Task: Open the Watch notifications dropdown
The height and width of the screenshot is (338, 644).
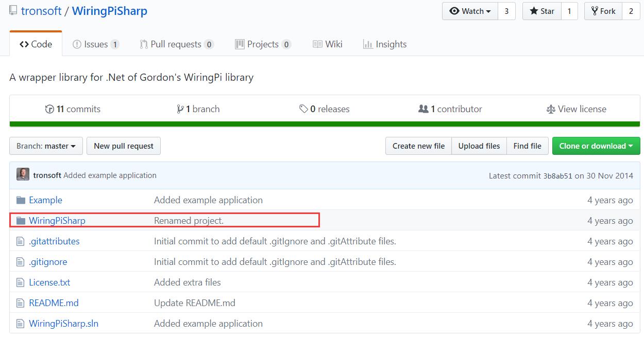Action: click(470, 11)
